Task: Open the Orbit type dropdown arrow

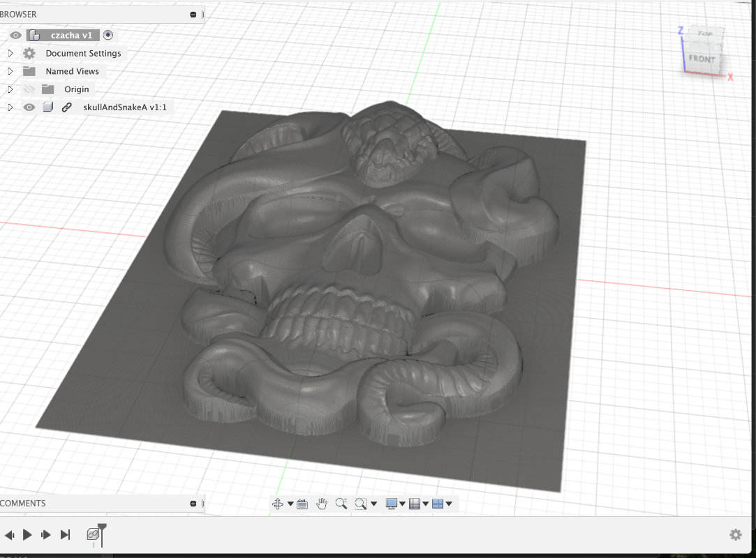Action: point(290,504)
